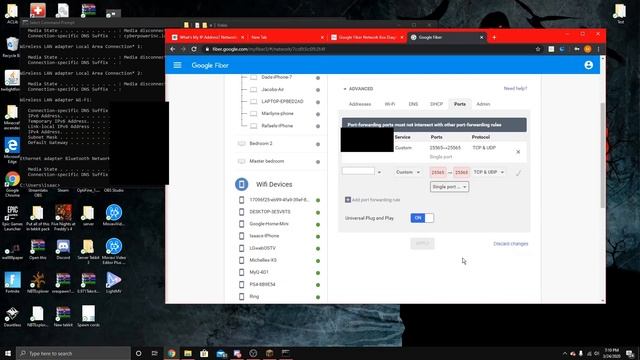Open the account profile icon in Google Fiber header
640x360 pixels.
pos(588,65)
